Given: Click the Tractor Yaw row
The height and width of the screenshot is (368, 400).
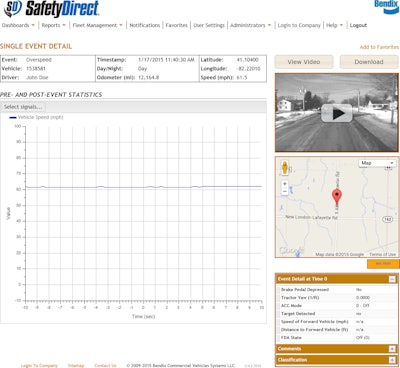Looking at the screenshot, I should [337, 298].
